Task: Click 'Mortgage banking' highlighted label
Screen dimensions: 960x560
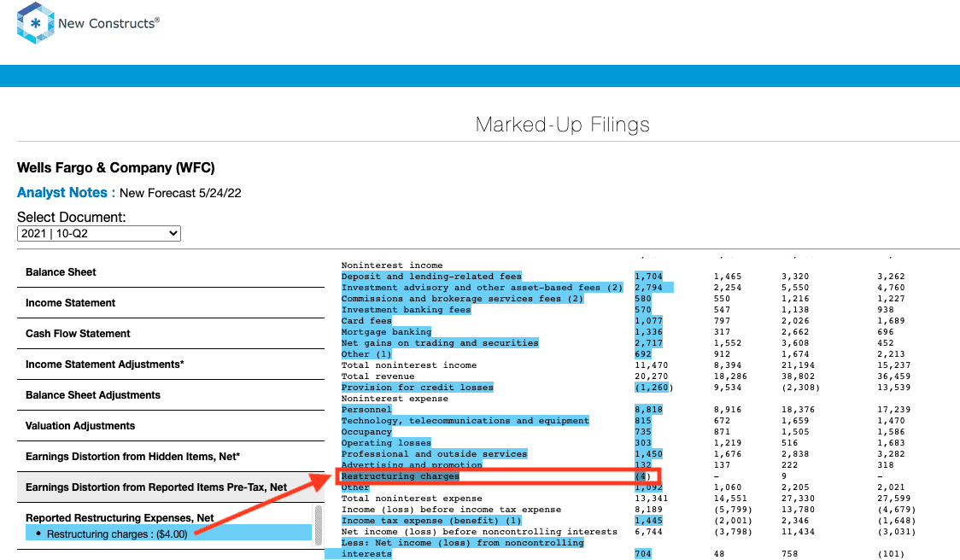Action: click(x=386, y=332)
